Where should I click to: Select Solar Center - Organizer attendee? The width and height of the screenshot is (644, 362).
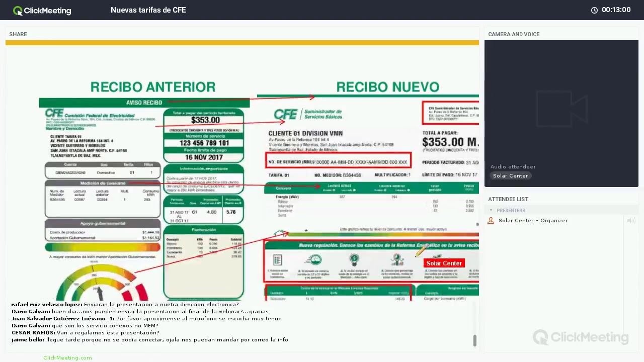533,221
